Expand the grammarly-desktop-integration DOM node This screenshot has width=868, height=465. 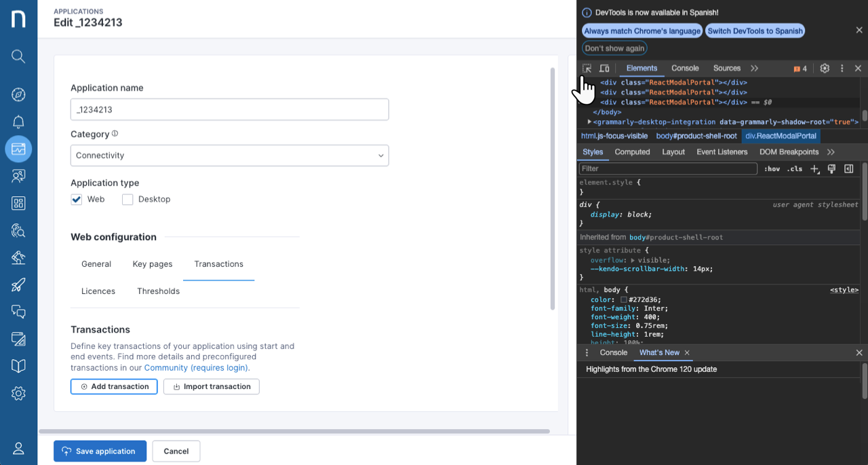point(589,122)
